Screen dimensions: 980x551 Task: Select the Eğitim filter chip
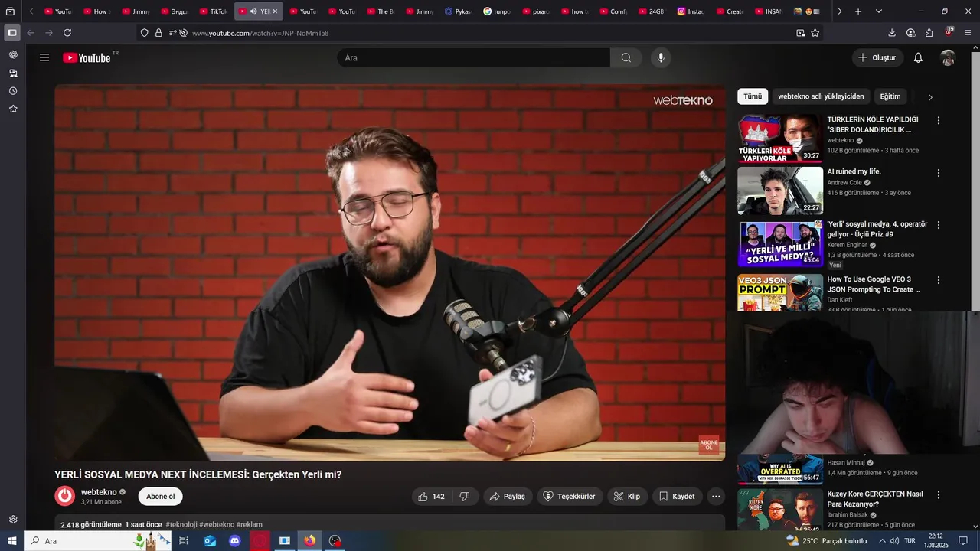(890, 96)
